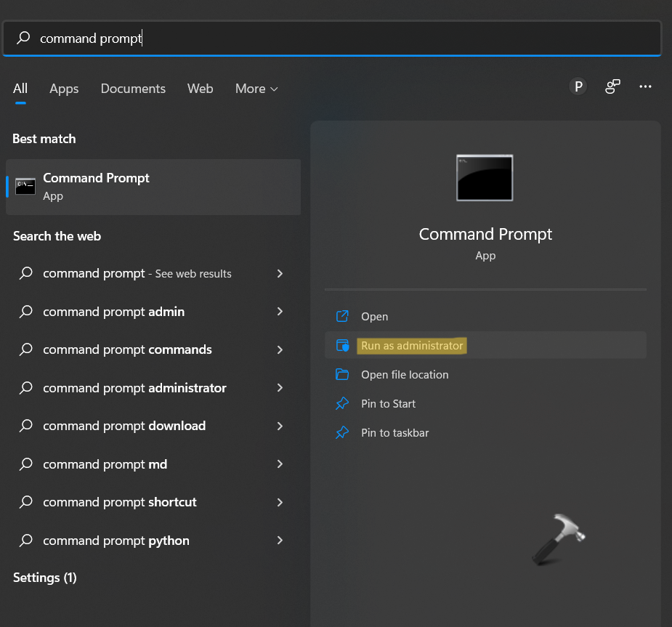This screenshot has height=627, width=672.
Task: Switch to the Apps tab
Action: (64, 89)
